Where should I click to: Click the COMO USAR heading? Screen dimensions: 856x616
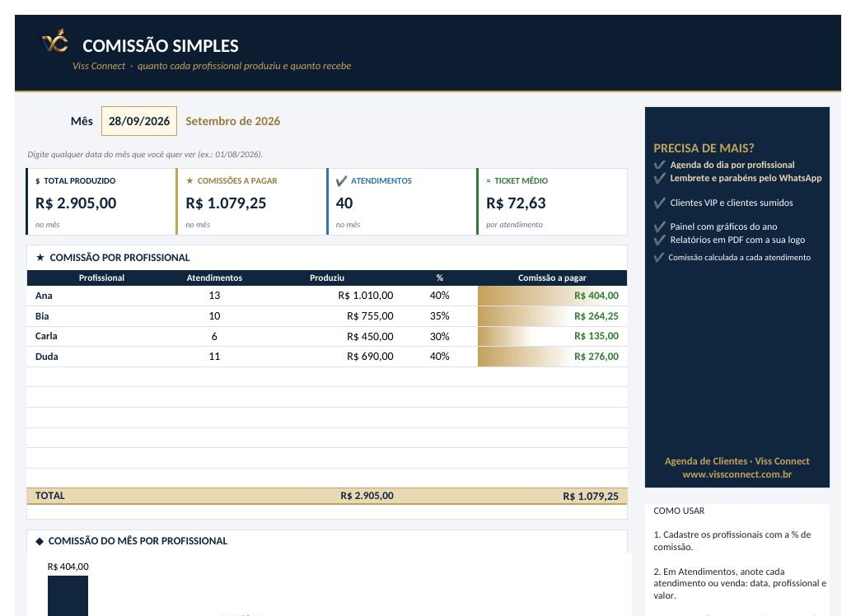(679, 511)
